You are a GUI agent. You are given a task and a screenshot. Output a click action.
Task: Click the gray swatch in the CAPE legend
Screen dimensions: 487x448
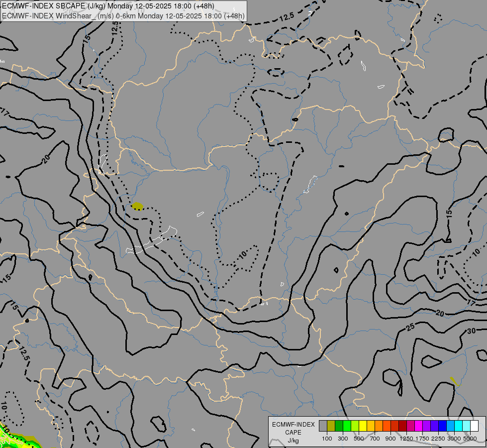click(x=323, y=426)
